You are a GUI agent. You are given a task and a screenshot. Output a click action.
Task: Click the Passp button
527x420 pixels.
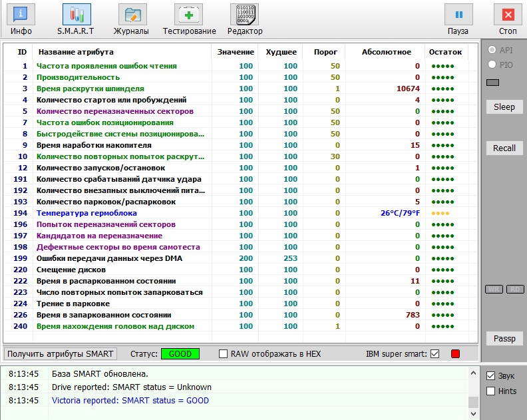coord(504,338)
